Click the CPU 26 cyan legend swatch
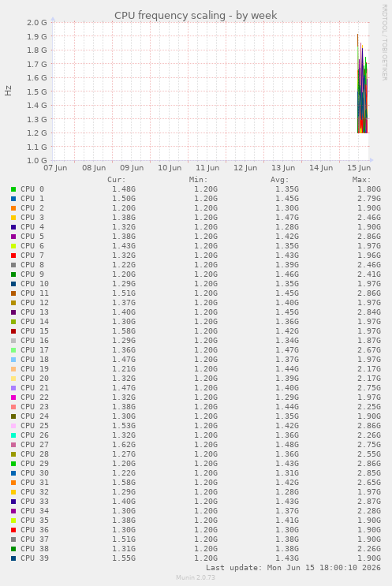 coord(13,435)
